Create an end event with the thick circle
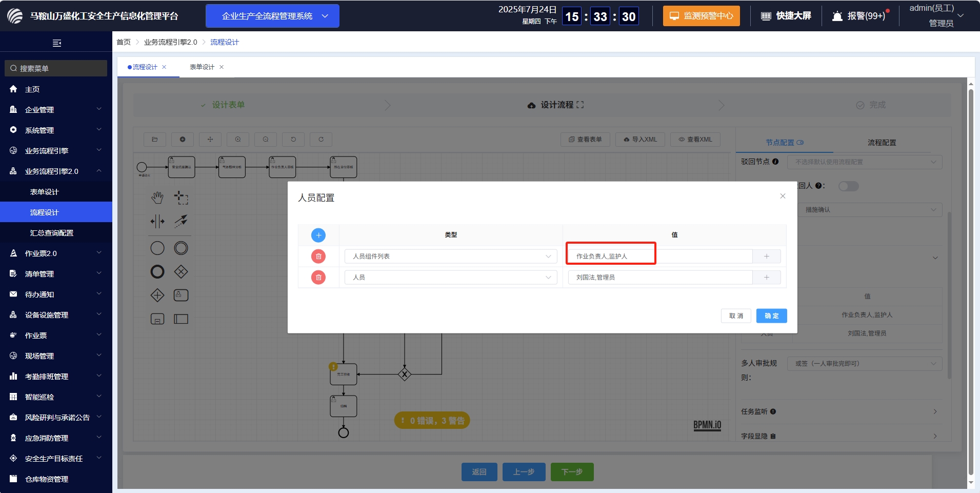Image resolution: width=980 pixels, height=493 pixels. tap(157, 272)
